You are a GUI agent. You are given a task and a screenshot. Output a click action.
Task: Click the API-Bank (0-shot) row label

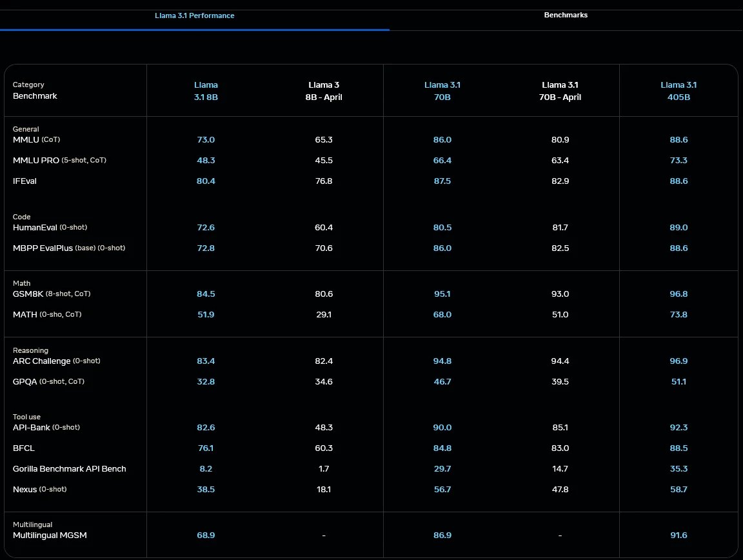46,428
